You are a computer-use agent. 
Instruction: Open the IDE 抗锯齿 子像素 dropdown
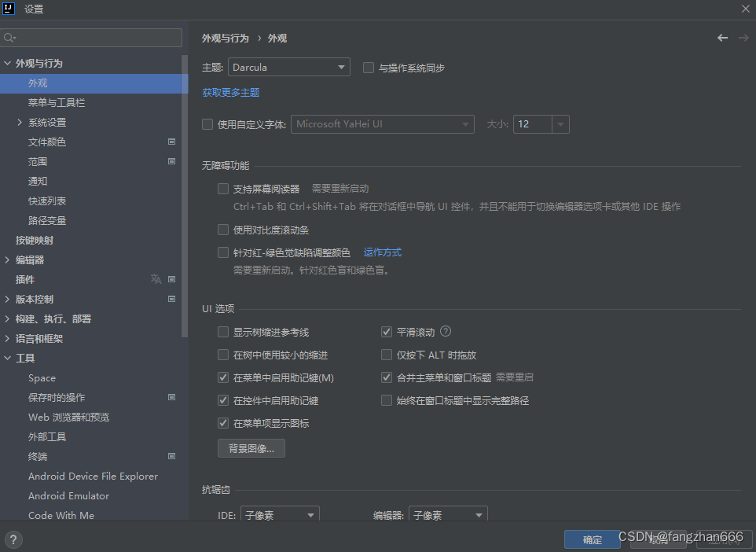click(280, 514)
